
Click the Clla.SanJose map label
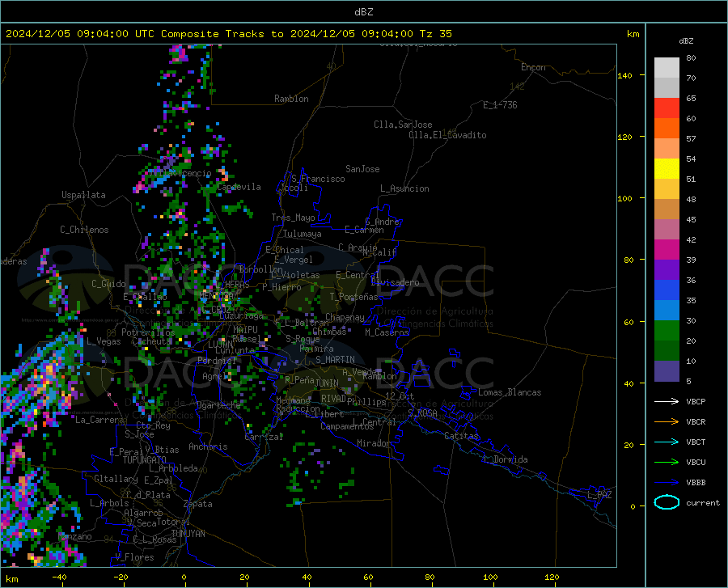pos(403,125)
